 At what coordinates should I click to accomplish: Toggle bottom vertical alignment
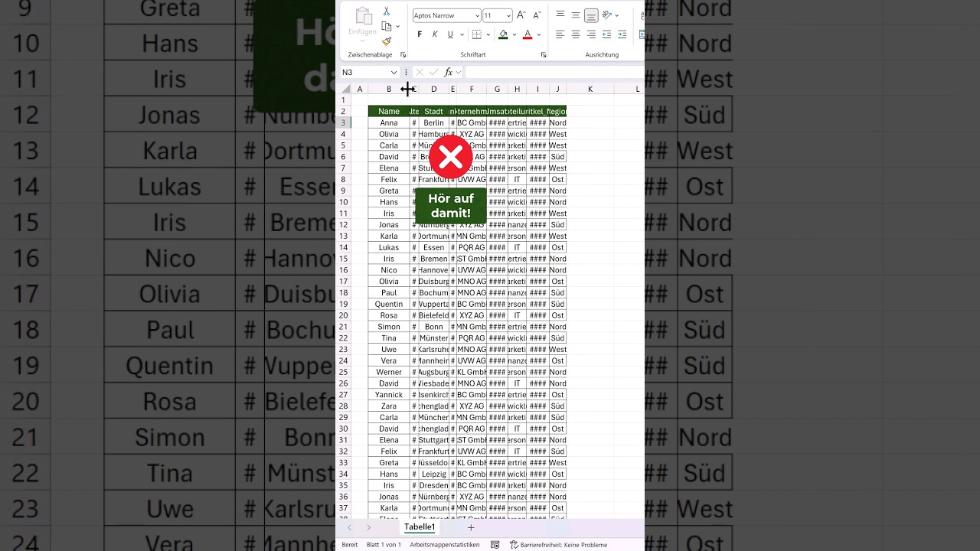click(591, 15)
